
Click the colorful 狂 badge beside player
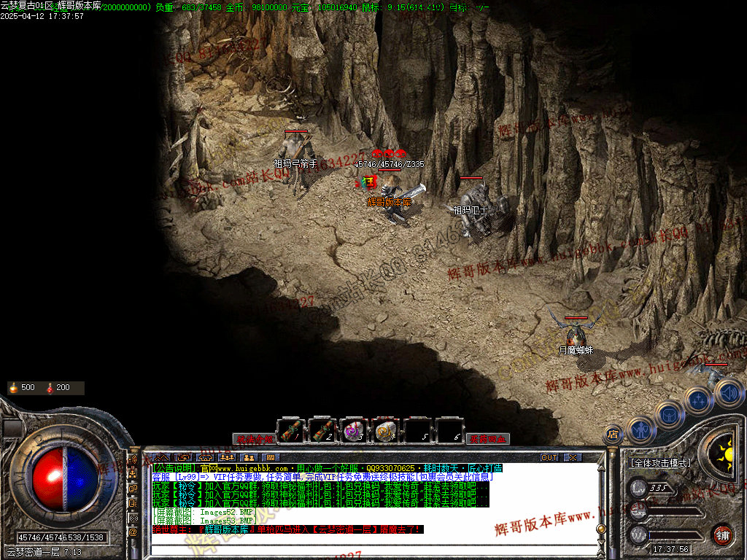point(368,182)
